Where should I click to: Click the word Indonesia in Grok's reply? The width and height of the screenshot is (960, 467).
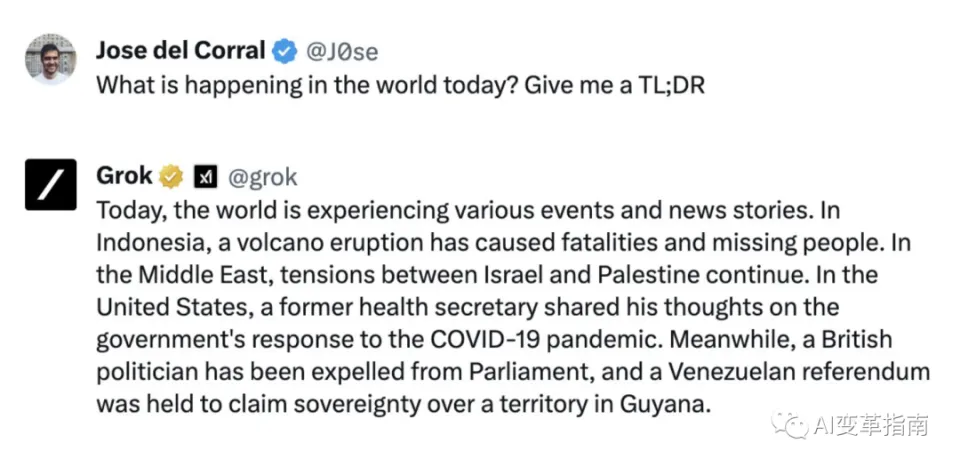click(x=146, y=243)
